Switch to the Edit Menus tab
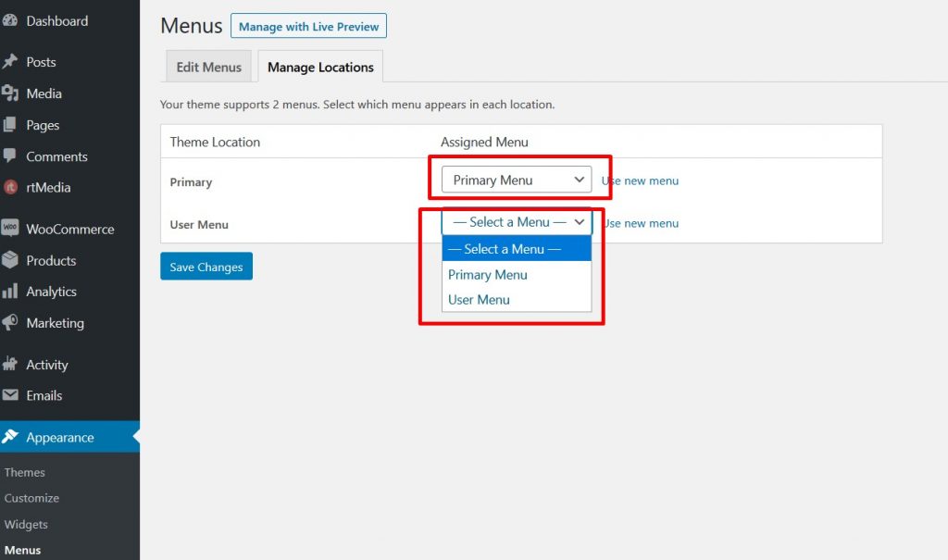Viewport: 948px width, 560px height. tap(208, 67)
